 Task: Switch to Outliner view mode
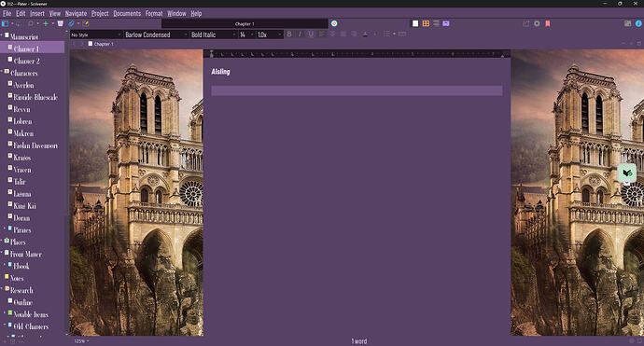(x=436, y=23)
